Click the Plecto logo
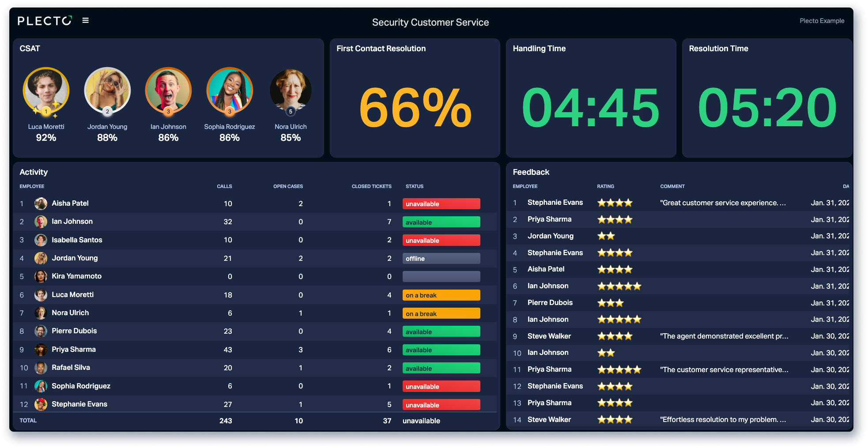Image resolution: width=868 pixels, height=448 pixels. click(45, 21)
